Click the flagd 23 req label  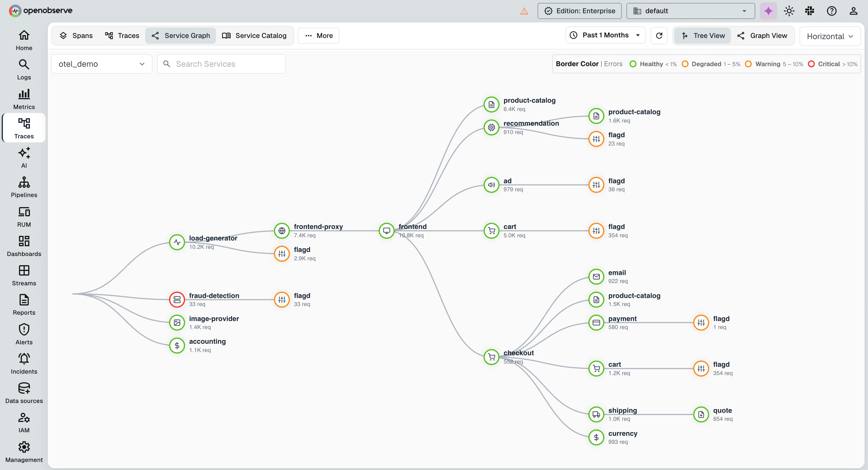coord(616,139)
